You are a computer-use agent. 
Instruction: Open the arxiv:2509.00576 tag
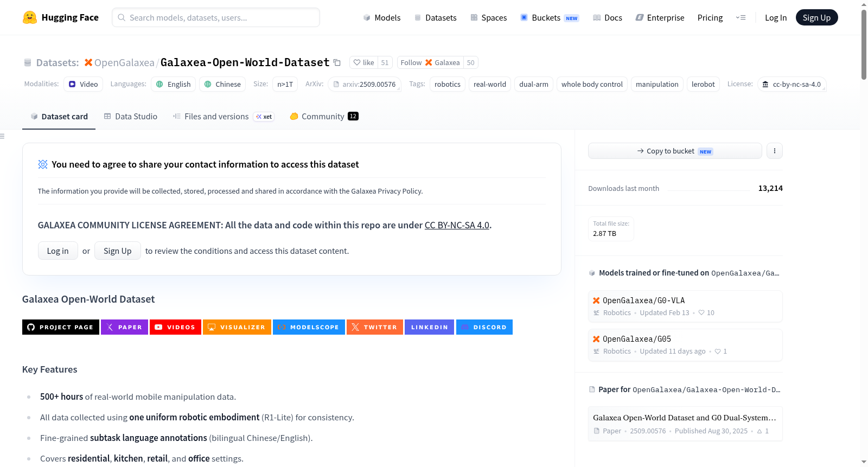(x=364, y=84)
